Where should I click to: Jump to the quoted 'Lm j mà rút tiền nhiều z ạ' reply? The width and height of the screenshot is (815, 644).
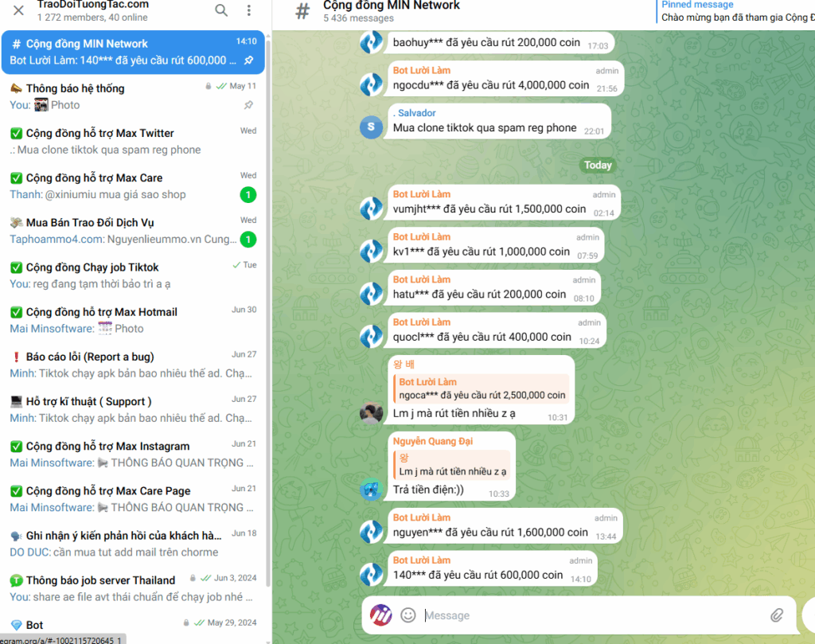point(452,465)
